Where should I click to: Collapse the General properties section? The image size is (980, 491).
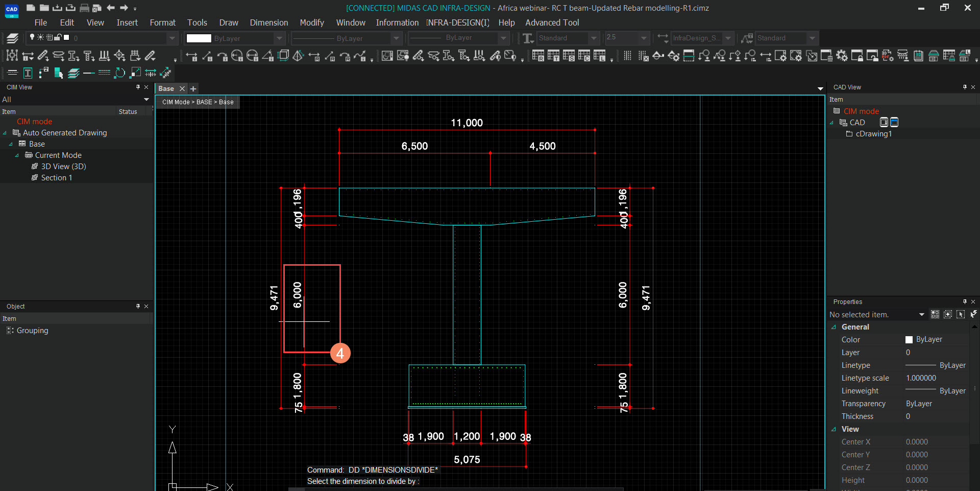tap(834, 328)
